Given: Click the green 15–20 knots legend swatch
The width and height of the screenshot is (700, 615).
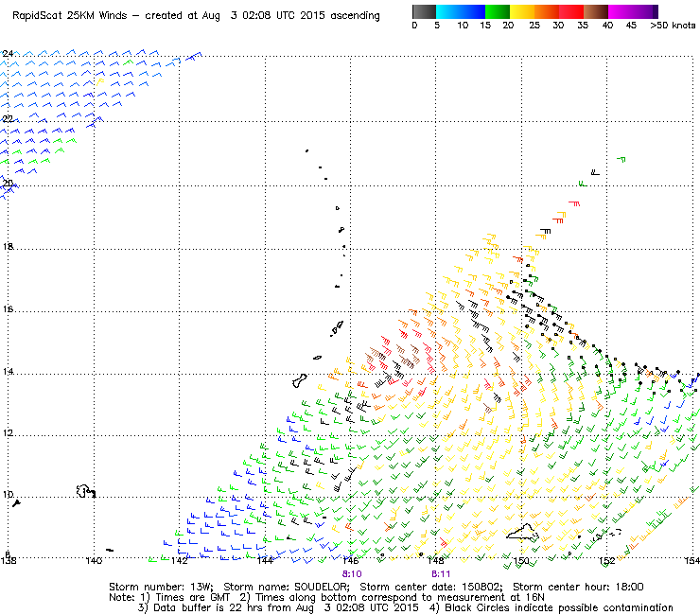Looking at the screenshot, I should pos(498,11).
